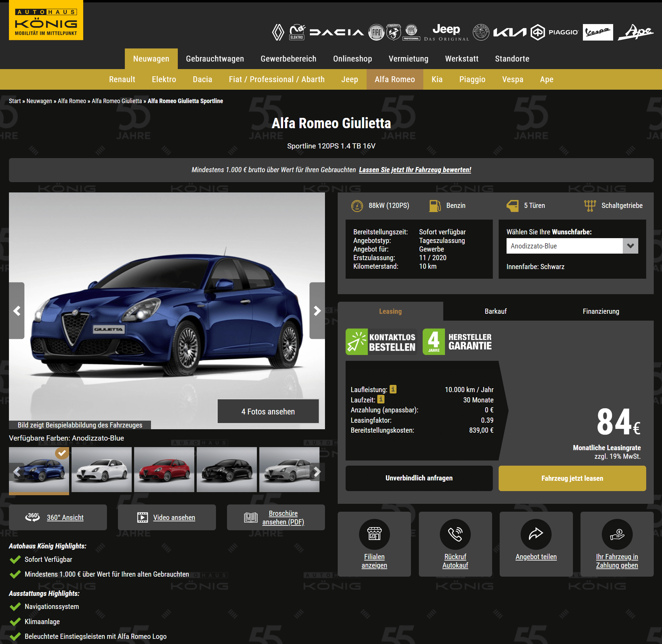662x644 pixels.
Task: Click the Ape brand logo
Action: 636,32
